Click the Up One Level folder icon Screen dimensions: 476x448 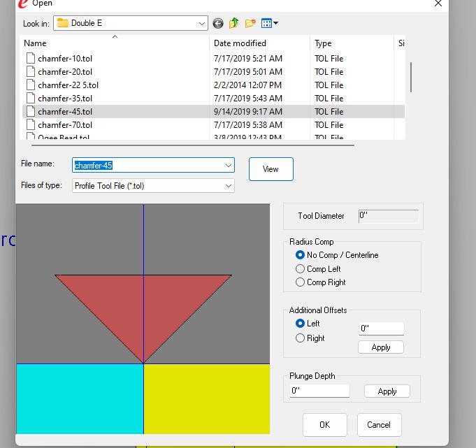234,23
